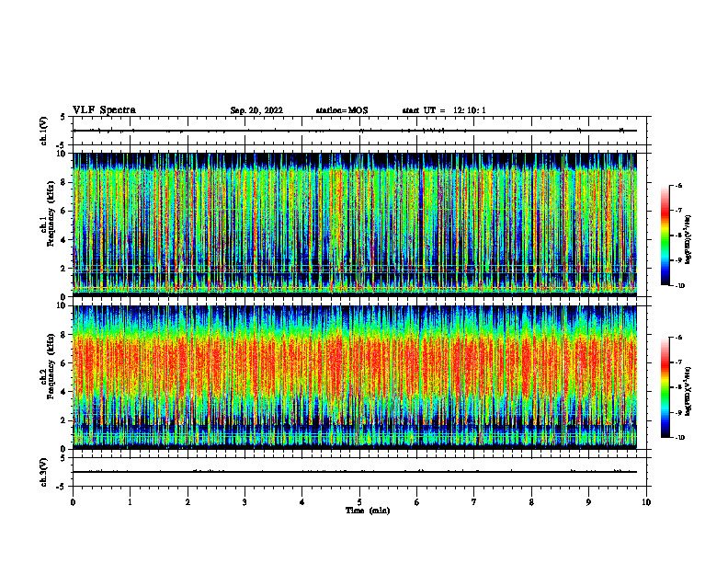Click the "-10" label on ch.2 colorbar
The image size is (728, 563).
point(679,438)
